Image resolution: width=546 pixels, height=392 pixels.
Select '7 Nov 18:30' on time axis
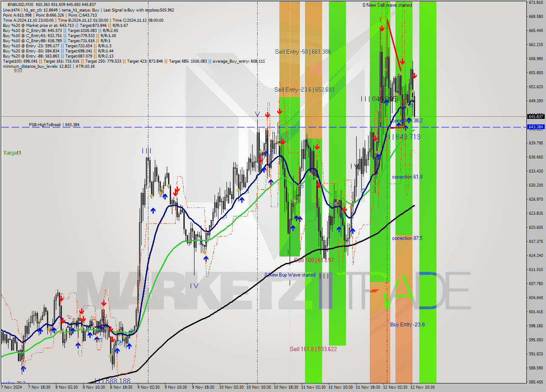point(39,388)
